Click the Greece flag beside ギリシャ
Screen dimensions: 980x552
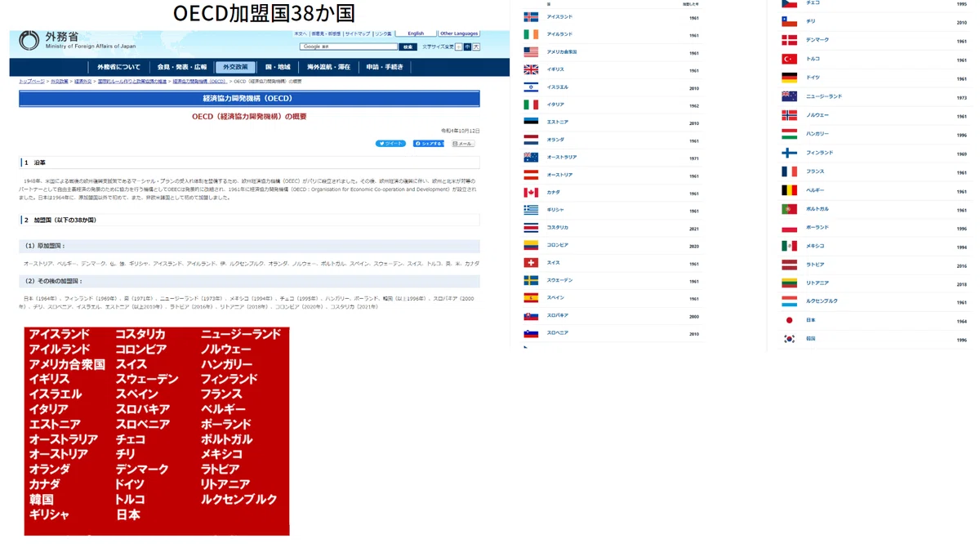531,210
